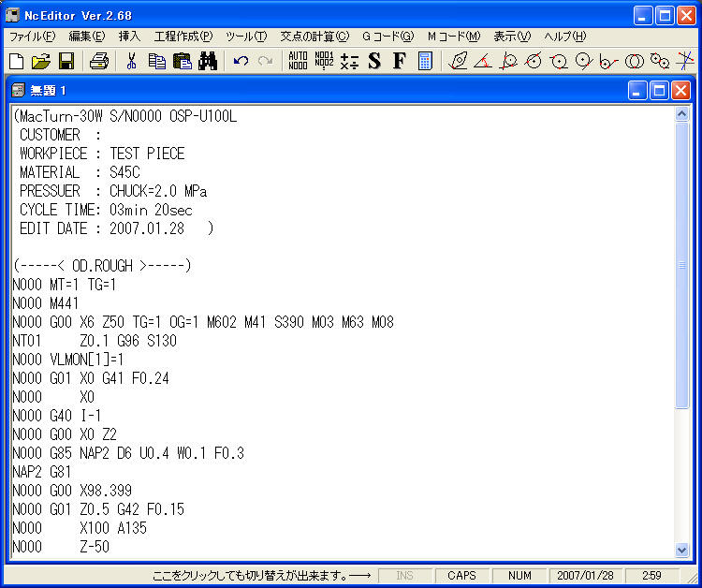Image resolution: width=702 pixels, height=588 pixels.
Task: Click the line 'CYCLE TIME: 03min 20sec'
Action: [106, 210]
